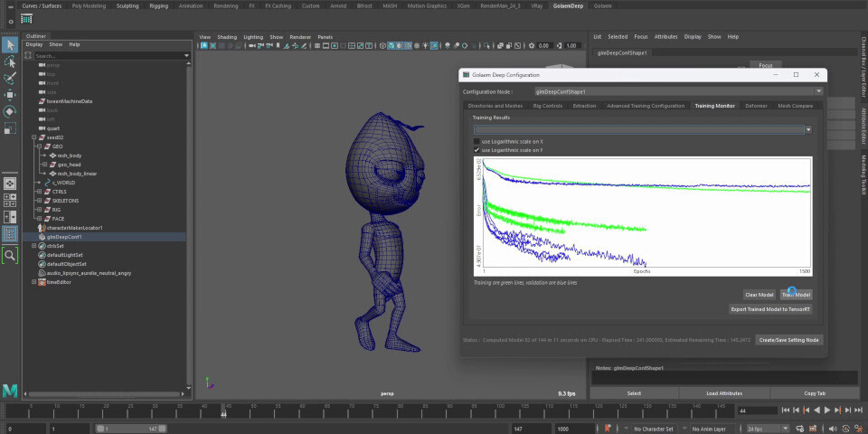Viewport: 868px width, 434px height.
Task: Go to start of playback range
Action: tap(786, 410)
